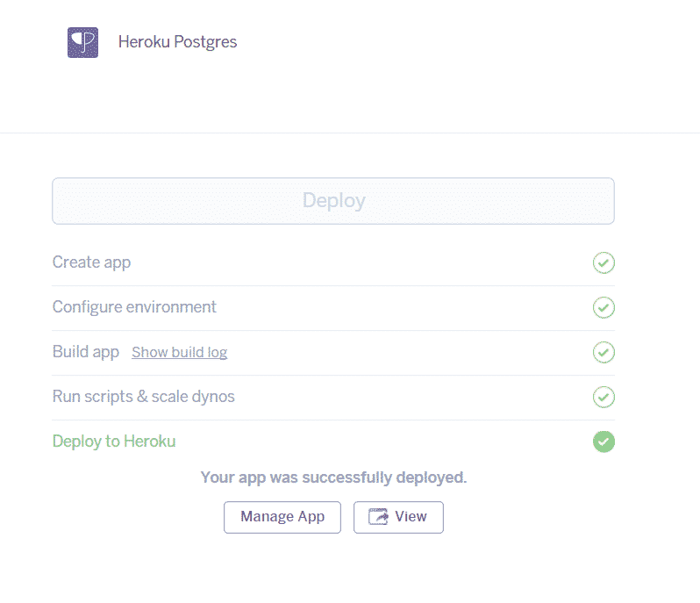Open the Manage App button
Viewport: 700px width, 603px height.
(x=282, y=517)
